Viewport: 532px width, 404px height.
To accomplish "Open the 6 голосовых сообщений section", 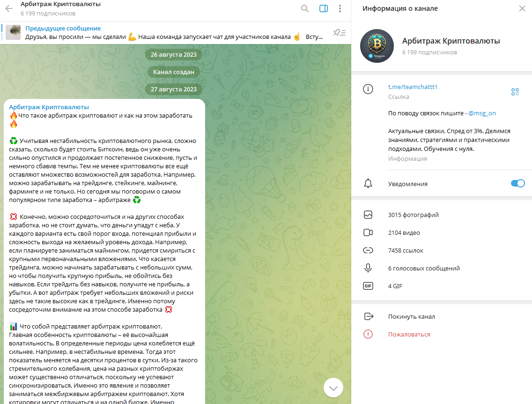I will click(442, 268).
